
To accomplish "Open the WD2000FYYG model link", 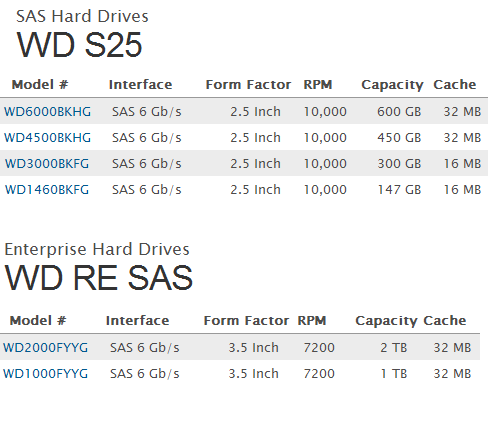I will click(x=46, y=348).
